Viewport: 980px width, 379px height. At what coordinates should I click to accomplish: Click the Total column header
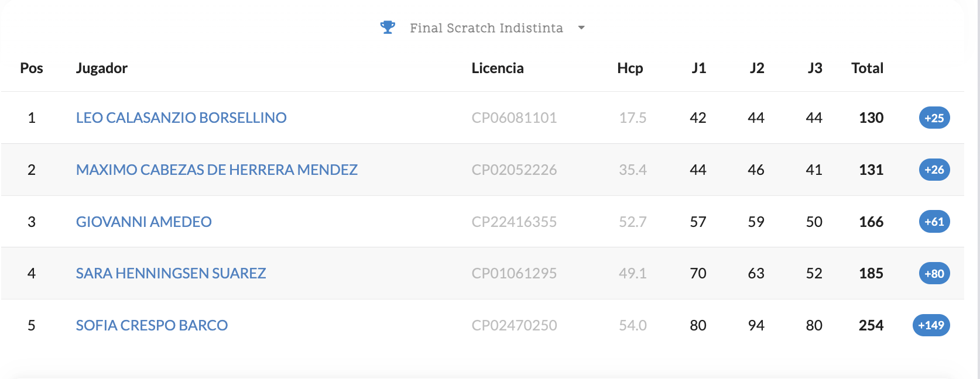[x=867, y=68]
